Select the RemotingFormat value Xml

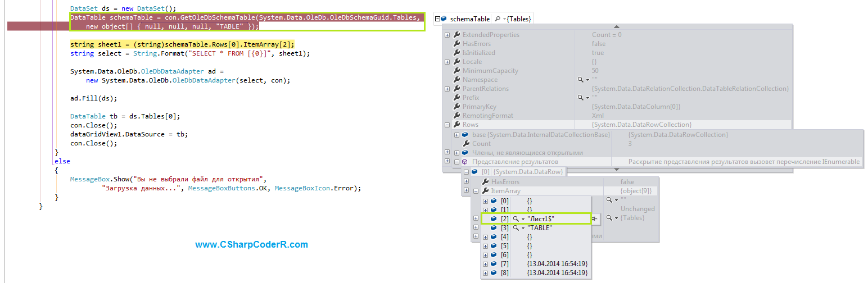click(x=598, y=116)
